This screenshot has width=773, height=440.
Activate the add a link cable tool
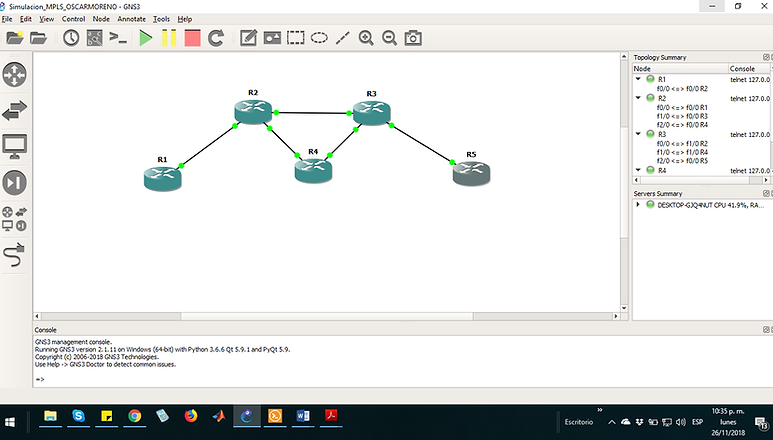pos(14,254)
